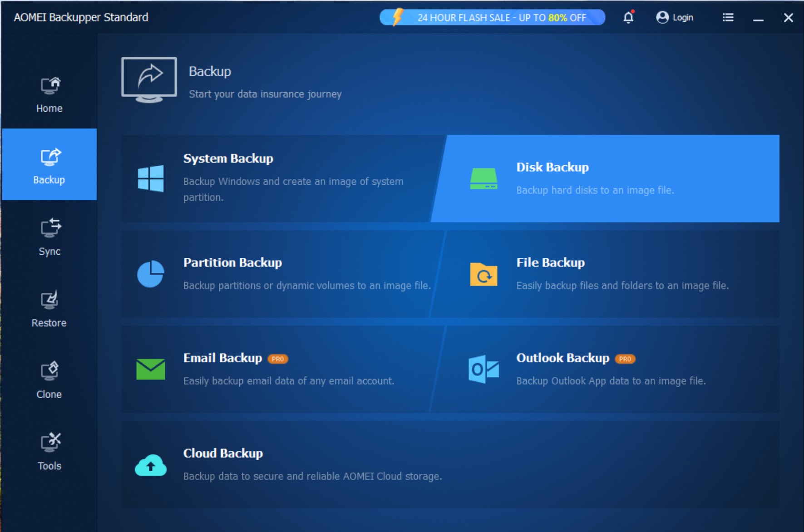Open the Sync sidebar icon

pyautogui.click(x=50, y=228)
